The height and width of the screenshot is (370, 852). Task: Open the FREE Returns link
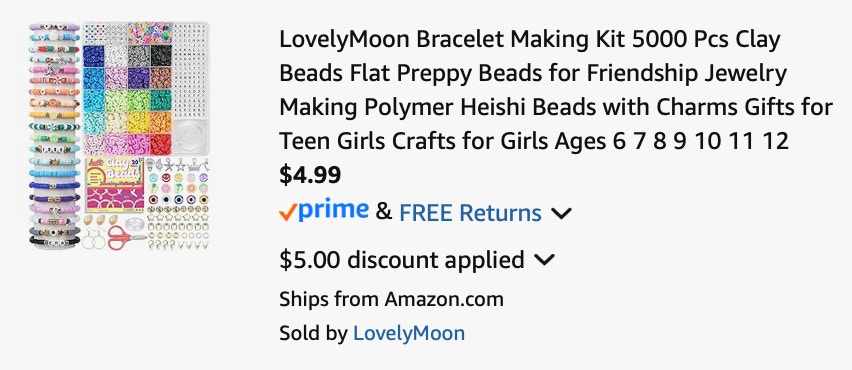click(x=470, y=213)
